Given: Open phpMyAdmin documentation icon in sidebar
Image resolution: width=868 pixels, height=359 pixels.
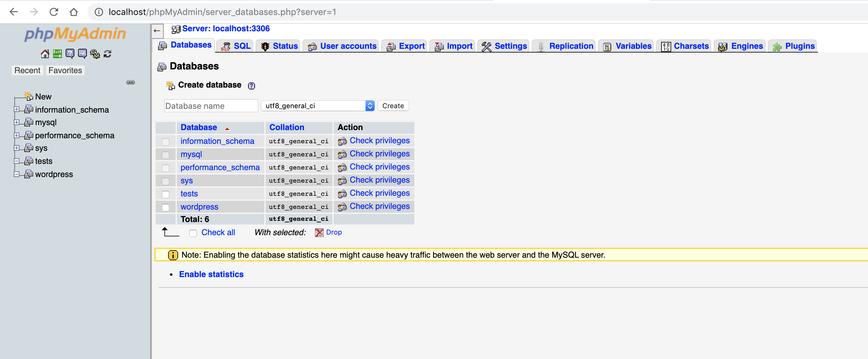Looking at the screenshot, I should click(70, 53).
